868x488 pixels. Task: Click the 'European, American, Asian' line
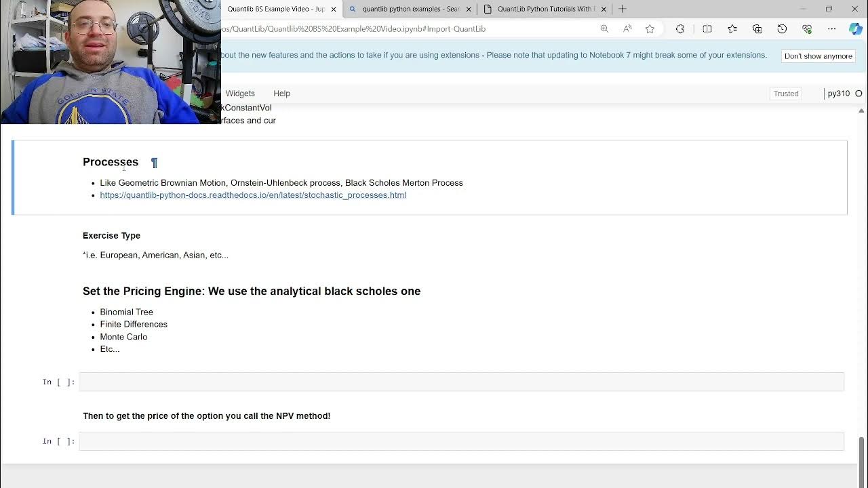(x=155, y=256)
